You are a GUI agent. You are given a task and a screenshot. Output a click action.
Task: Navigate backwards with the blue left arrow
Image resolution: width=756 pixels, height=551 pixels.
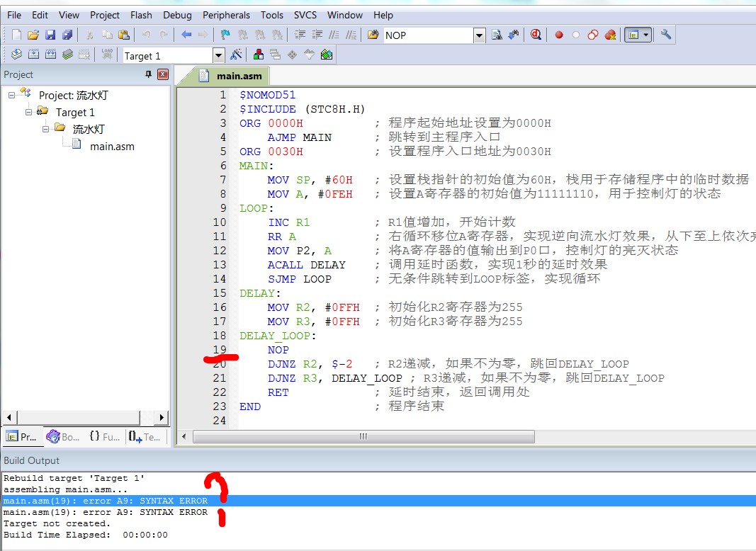pos(186,35)
